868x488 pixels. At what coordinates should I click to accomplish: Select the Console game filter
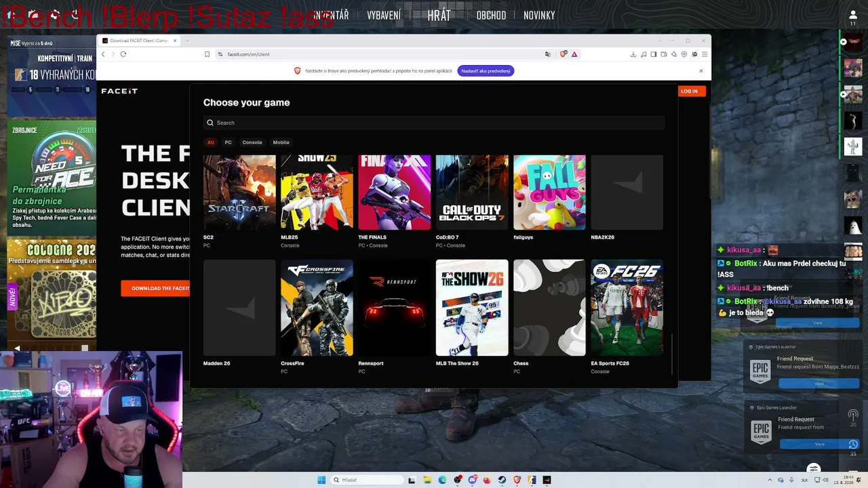point(252,142)
